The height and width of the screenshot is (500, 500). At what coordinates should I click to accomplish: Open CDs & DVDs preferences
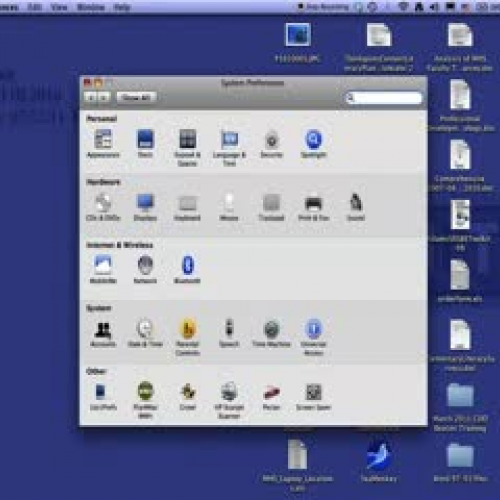point(103,207)
